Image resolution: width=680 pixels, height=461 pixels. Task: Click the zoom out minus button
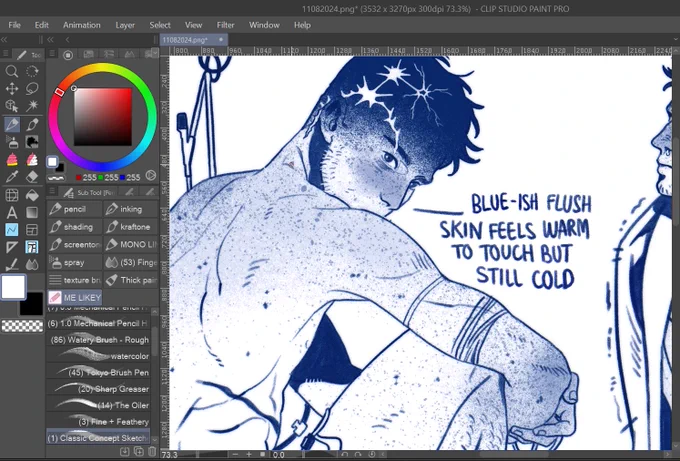tap(235, 454)
